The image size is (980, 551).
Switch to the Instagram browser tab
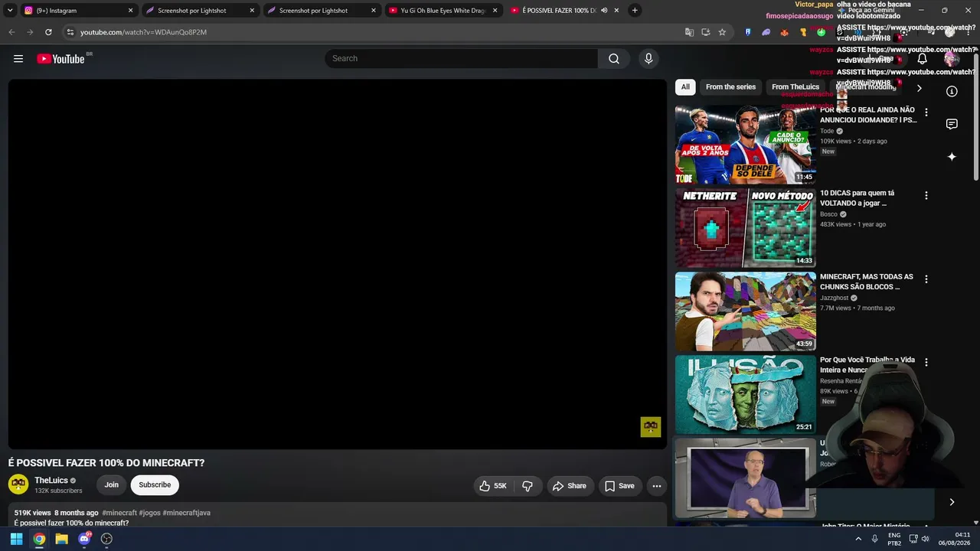coord(77,11)
